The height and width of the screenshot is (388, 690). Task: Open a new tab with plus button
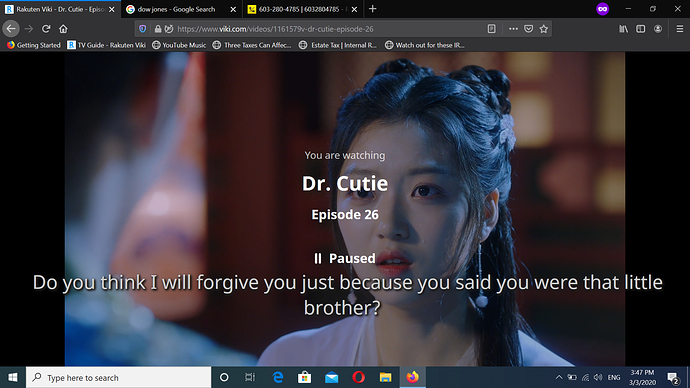[x=373, y=9]
